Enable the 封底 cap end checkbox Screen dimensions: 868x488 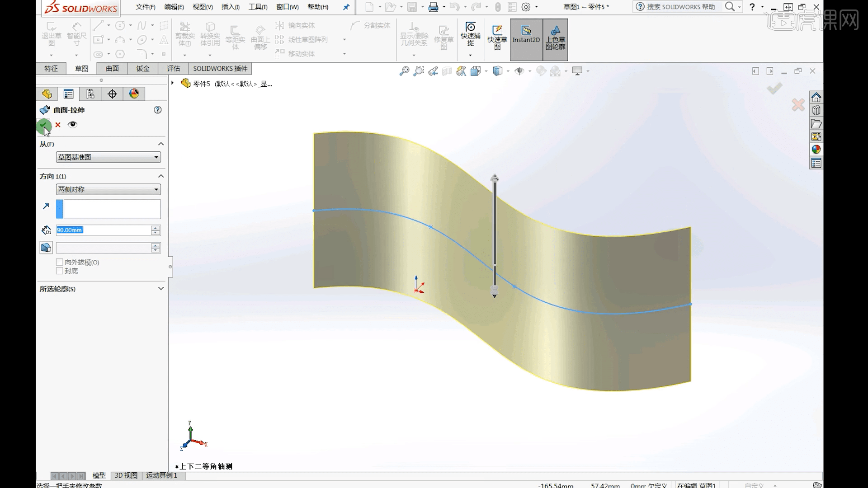[x=59, y=271]
